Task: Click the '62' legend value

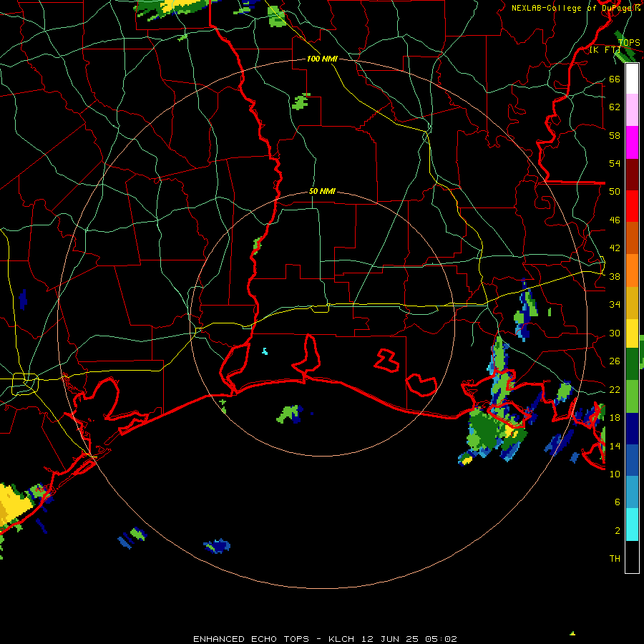Action: coord(615,107)
